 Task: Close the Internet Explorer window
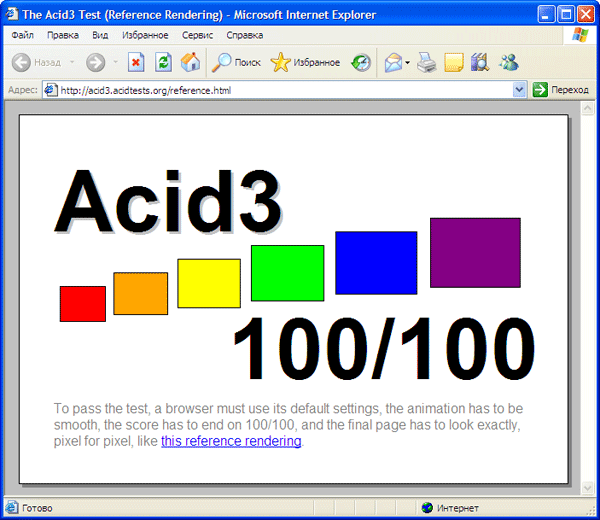586,15
